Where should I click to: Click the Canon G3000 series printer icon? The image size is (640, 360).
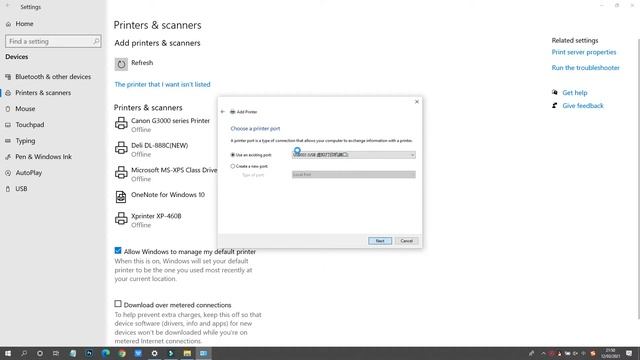[121, 123]
